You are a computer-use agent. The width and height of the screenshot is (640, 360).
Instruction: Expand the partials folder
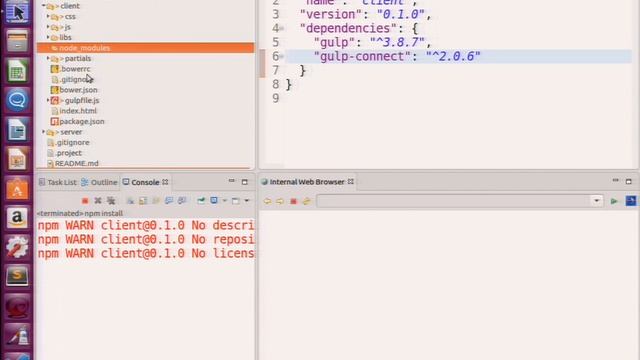point(48,58)
